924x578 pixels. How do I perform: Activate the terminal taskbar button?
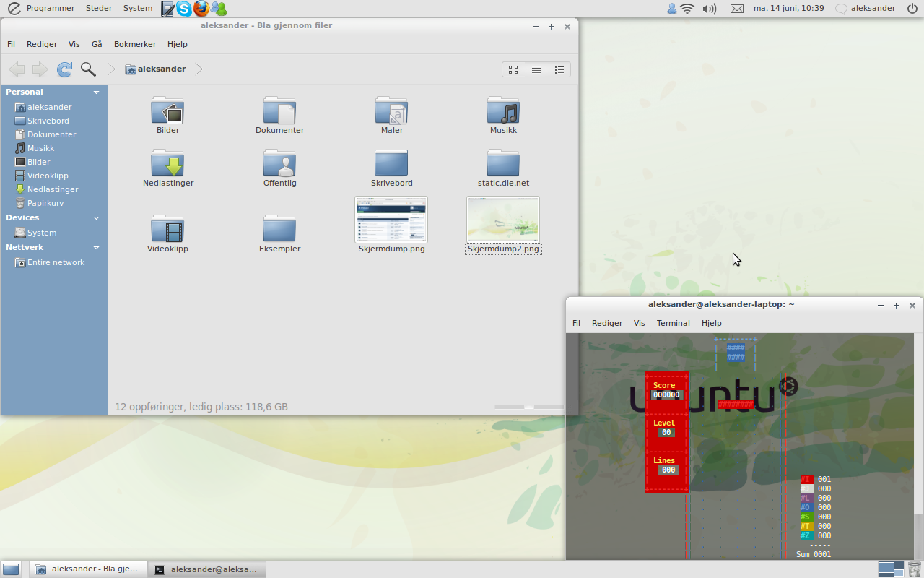(207, 569)
